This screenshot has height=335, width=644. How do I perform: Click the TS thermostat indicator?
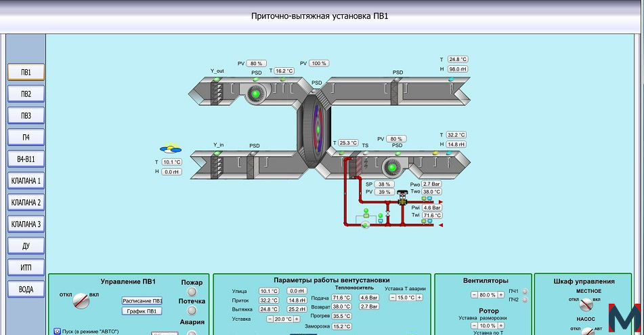[365, 153]
